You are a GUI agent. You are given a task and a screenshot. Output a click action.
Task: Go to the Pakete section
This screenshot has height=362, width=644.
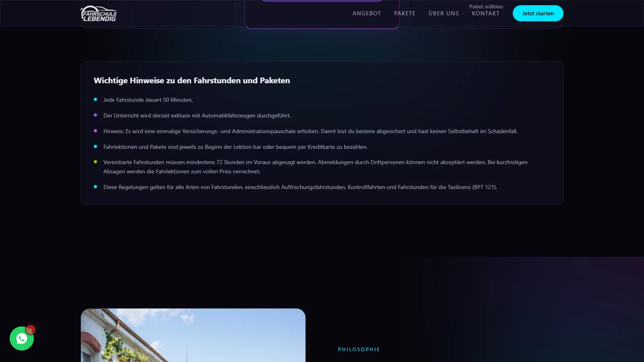click(405, 13)
